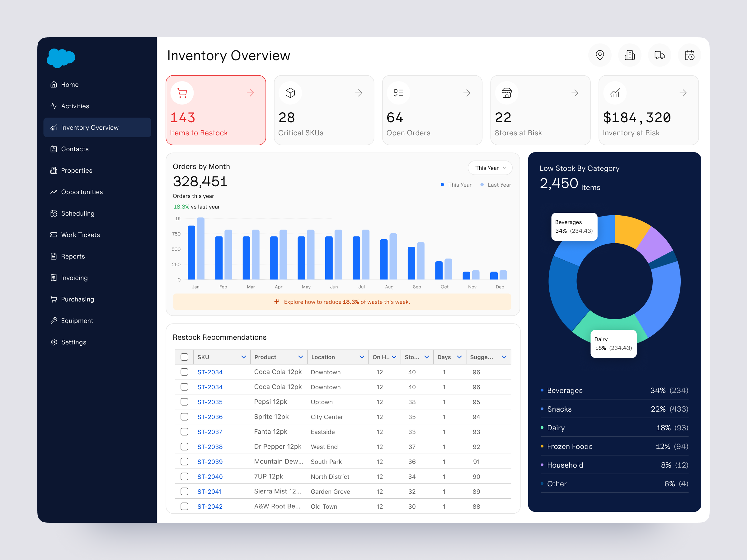Open the Location column filter chevron
This screenshot has height=560, width=747.
click(362, 357)
